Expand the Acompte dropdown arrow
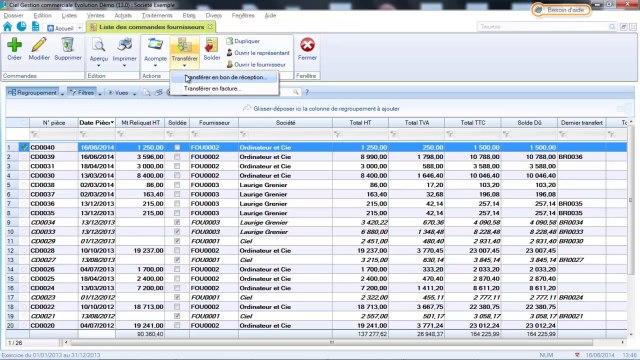This screenshot has width=640, height=360. coord(156,66)
